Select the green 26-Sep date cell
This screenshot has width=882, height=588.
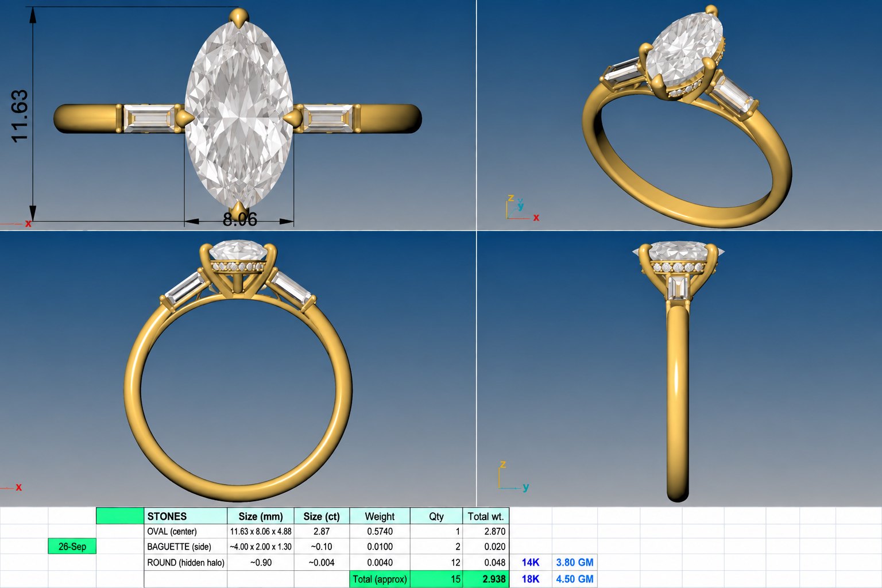72,547
